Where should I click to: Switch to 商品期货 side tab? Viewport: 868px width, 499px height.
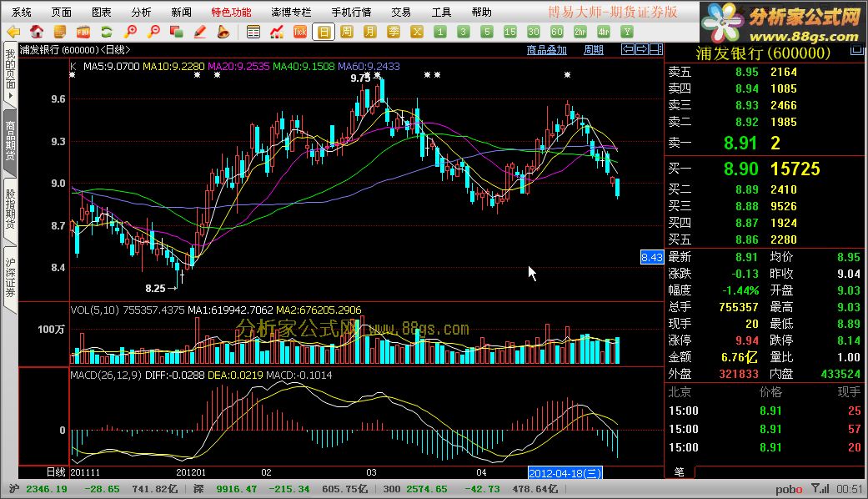(10, 141)
